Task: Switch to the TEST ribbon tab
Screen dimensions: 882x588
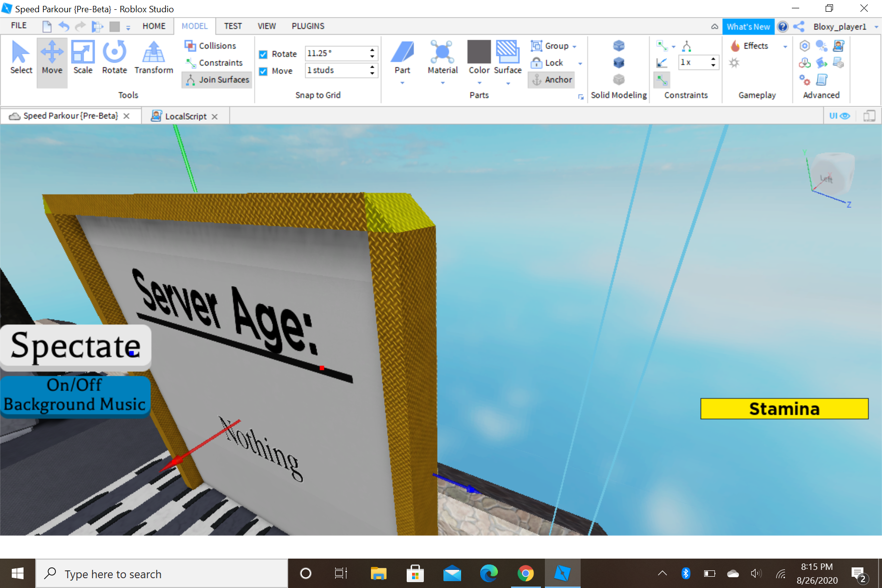Action: [233, 26]
